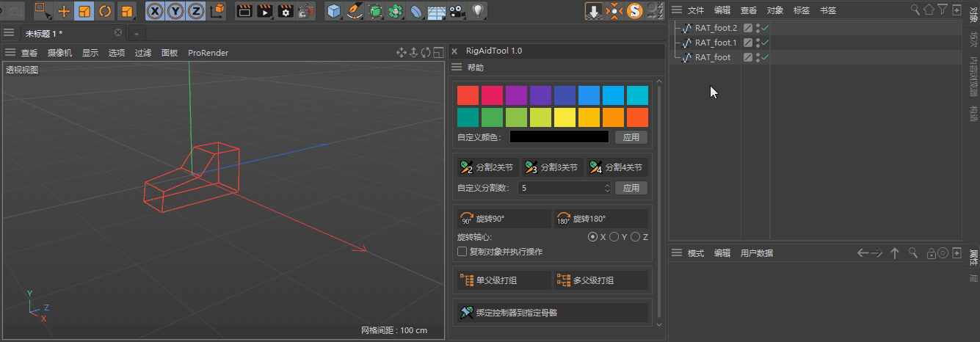Screen dimensions: 980x342
Task: Pick the purple color swatch
Action: point(517,95)
